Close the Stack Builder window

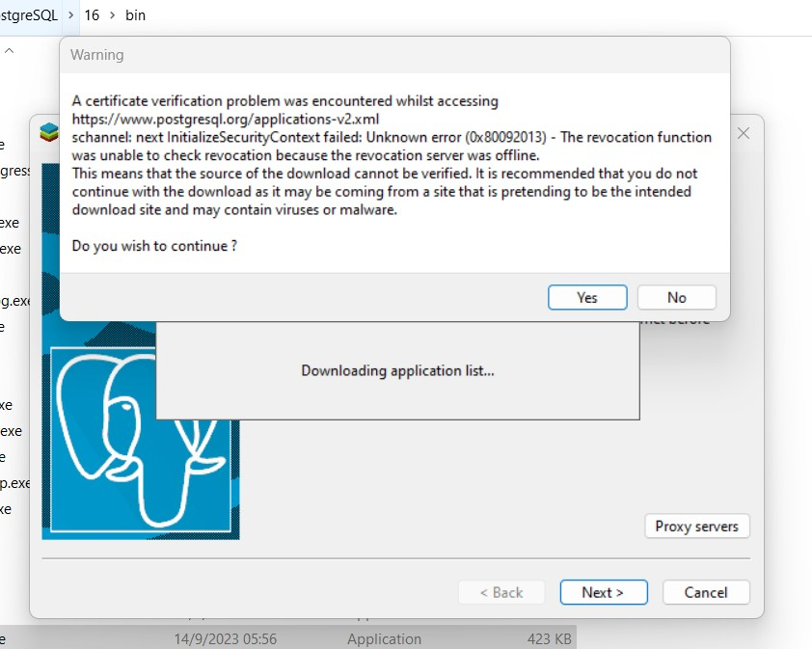tap(744, 133)
